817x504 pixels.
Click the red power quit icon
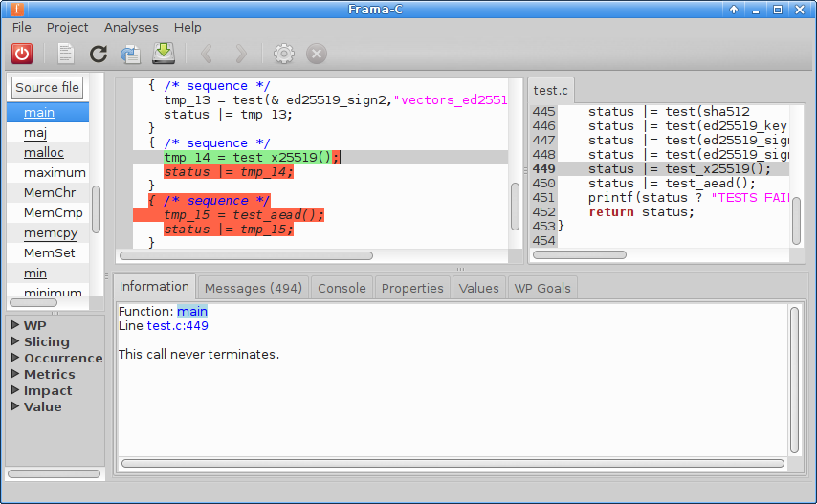22,54
